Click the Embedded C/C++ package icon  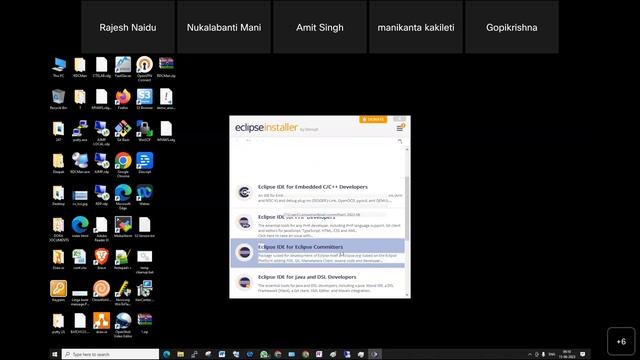(244, 192)
